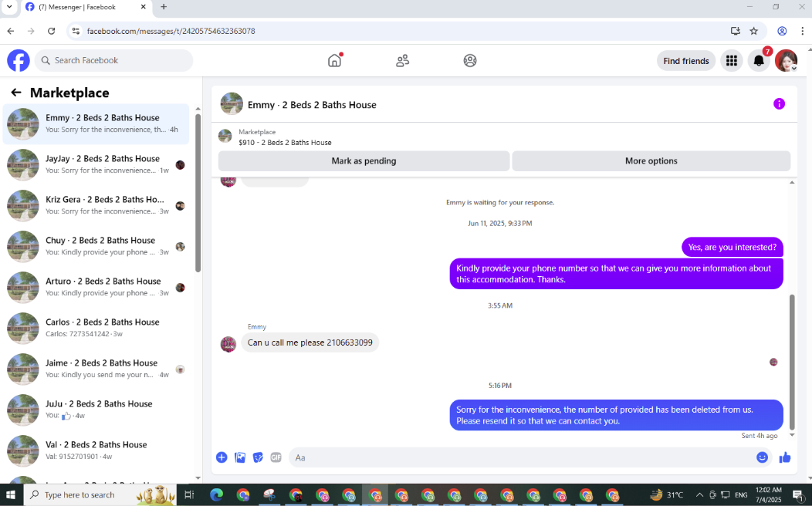Click the 'Kindly provide your phone number' message

pyautogui.click(x=616, y=274)
